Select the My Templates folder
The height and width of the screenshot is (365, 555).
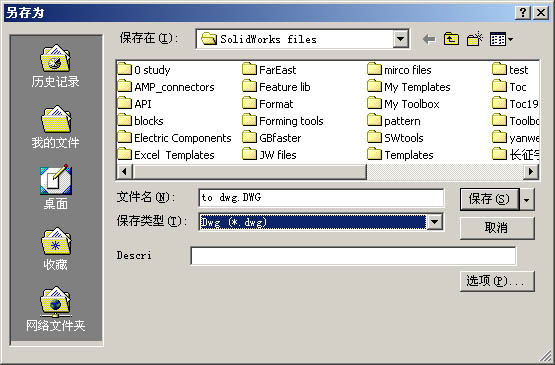click(x=409, y=87)
